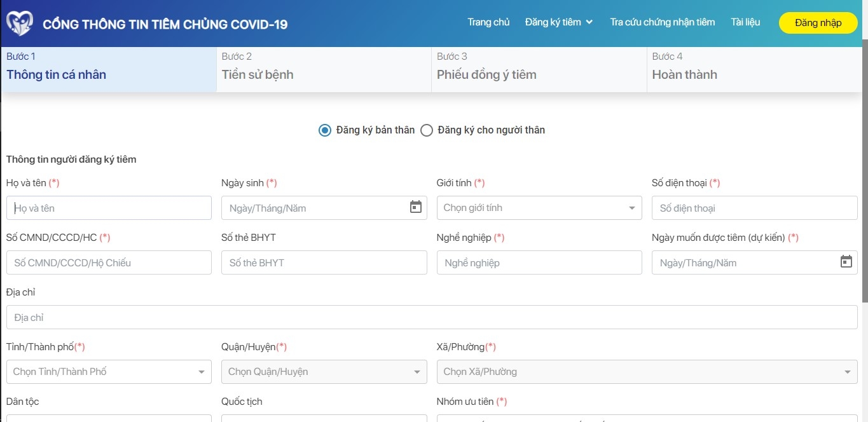Viewport: 868px width, 422px height.
Task: Open the 'Trang chủ' menu item
Action: (488, 21)
